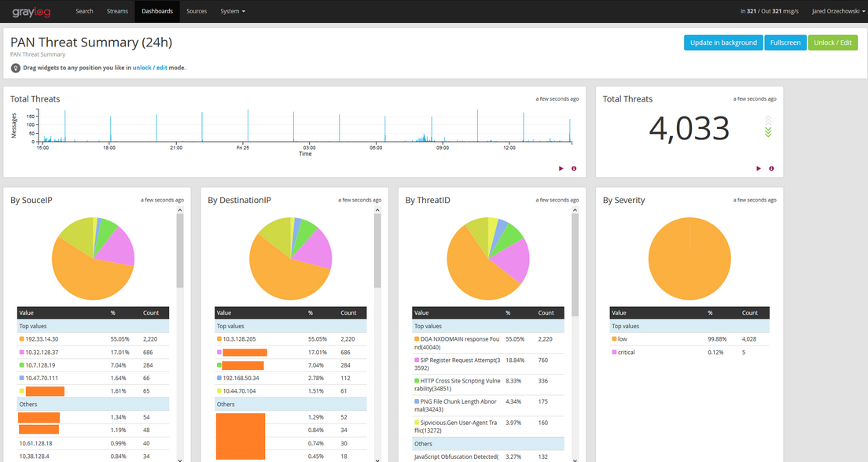
Task: Click Update in background button
Action: coord(723,43)
